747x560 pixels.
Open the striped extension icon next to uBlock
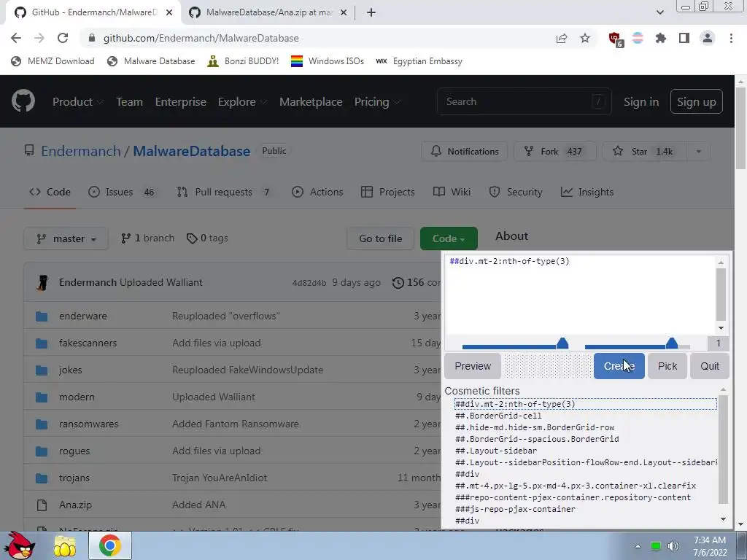[x=638, y=38]
